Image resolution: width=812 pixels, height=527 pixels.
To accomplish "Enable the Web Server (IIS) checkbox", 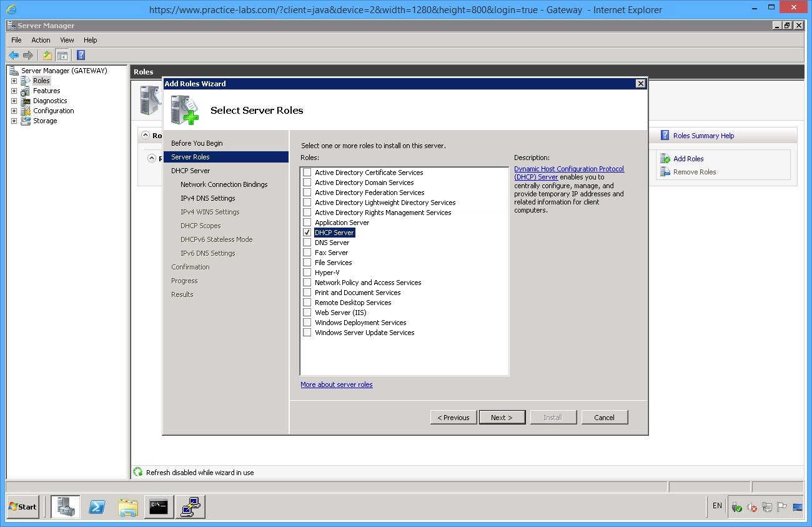I will [x=307, y=313].
